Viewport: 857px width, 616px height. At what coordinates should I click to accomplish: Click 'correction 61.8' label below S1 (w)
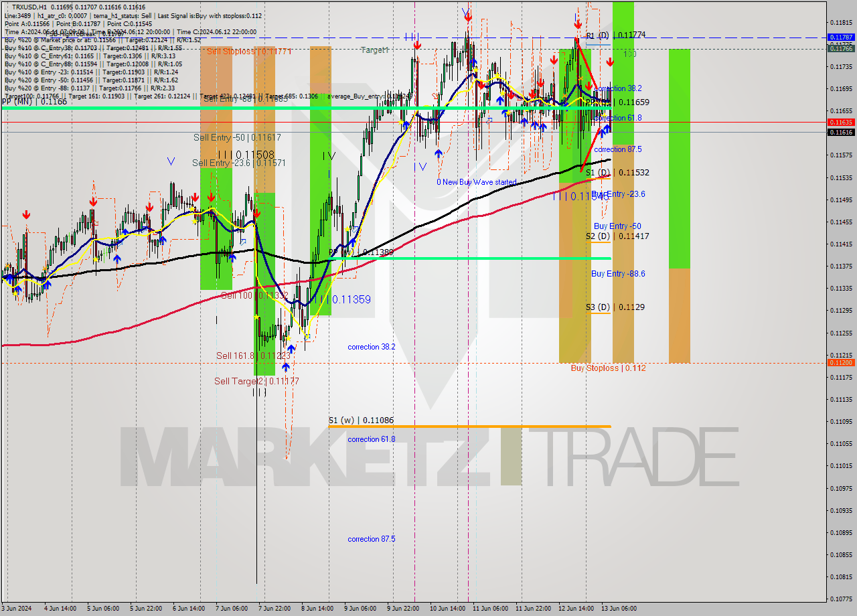pos(372,439)
